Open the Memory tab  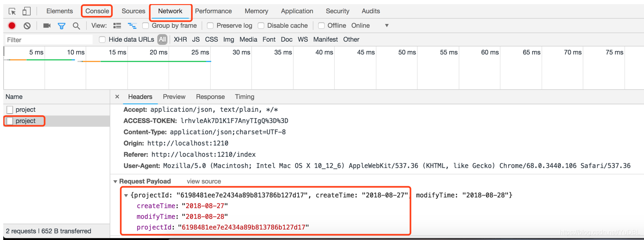[257, 11]
